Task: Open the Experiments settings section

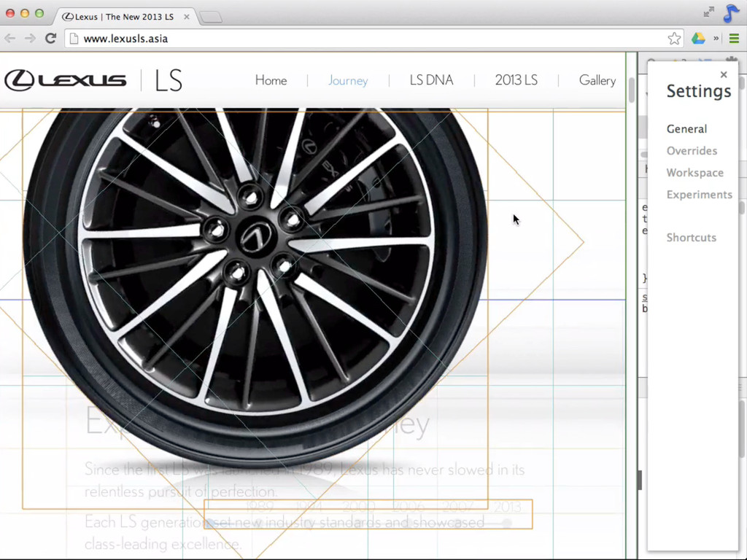Action: pyautogui.click(x=699, y=195)
